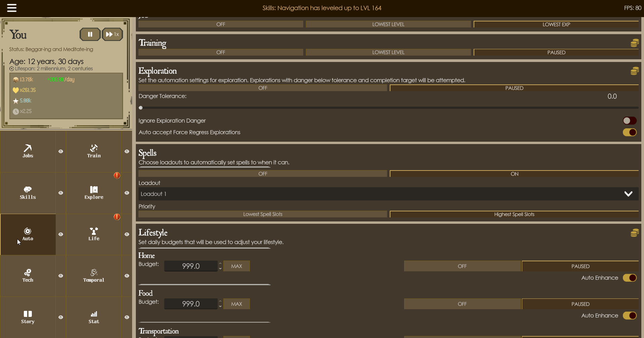
Task: Click the lifespan clock icon
Action: click(12, 69)
